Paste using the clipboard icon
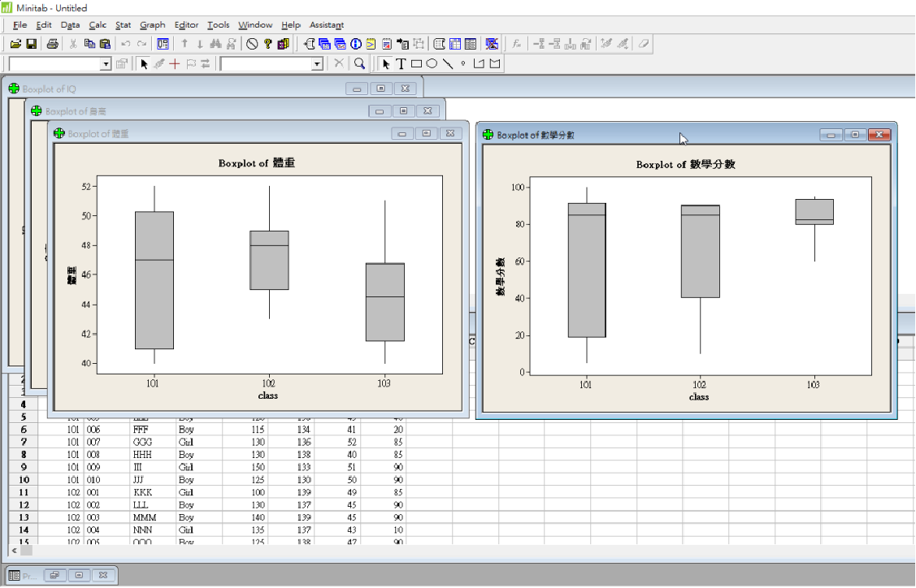Image resolution: width=916 pixels, height=588 pixels. coord(105,44)
